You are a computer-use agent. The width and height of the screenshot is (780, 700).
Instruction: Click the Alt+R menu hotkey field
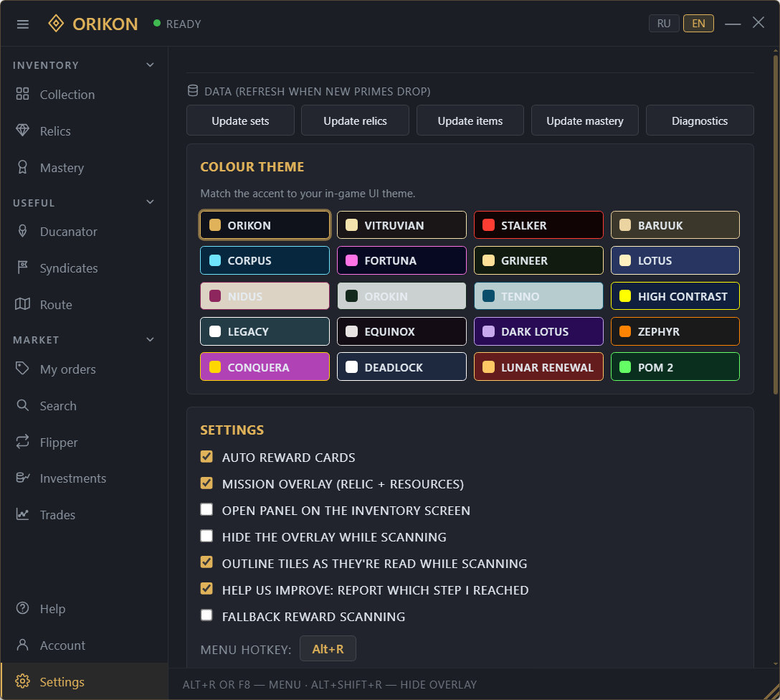(328, 649)
